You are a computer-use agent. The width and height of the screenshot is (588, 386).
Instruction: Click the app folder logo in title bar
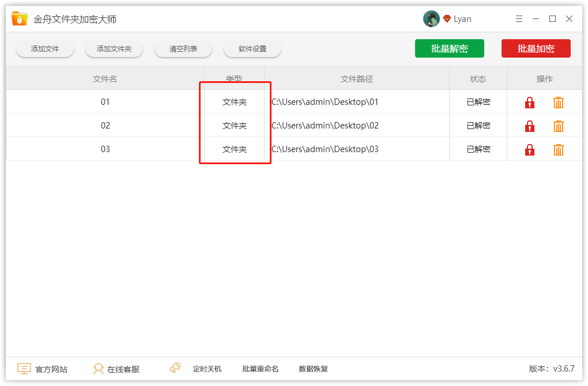pos(19,18)
